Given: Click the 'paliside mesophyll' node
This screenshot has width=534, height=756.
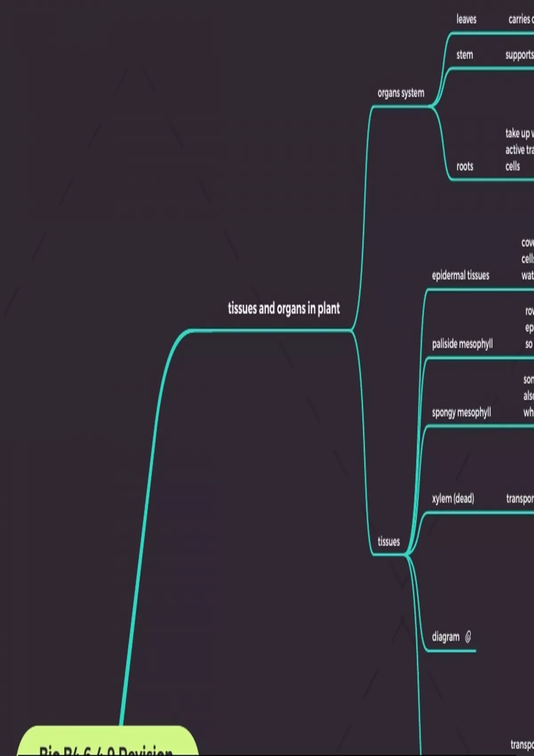Looking at the screenshot, I should [462, 344].
